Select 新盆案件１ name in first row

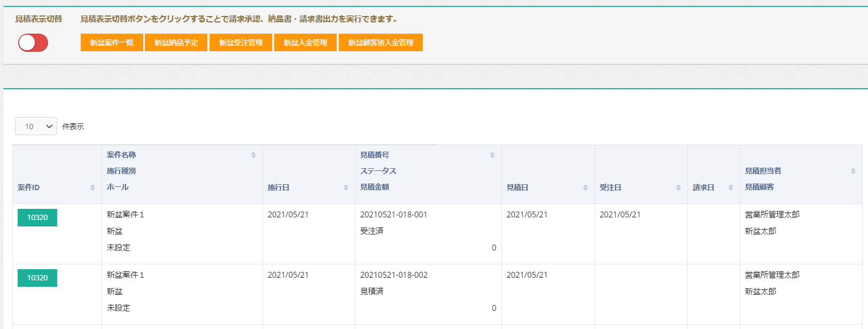tap(125, 215)
